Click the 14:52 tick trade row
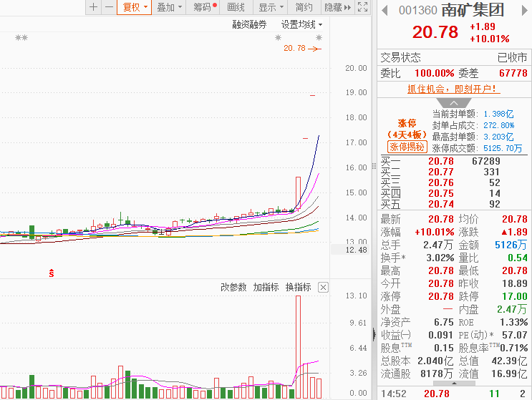The height and width of the screenshot is (400, 532). click(454, 394)
